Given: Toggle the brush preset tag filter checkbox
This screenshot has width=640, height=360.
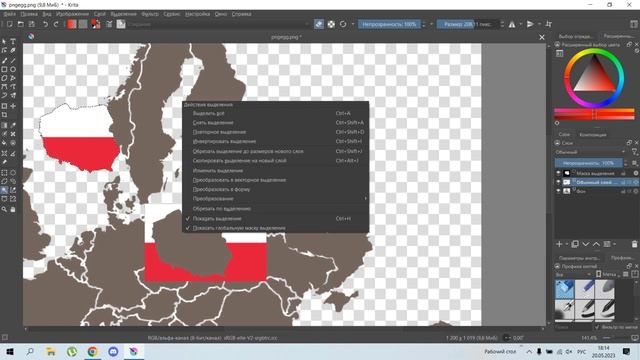Looking at the screenshot, I should pos(597,327).
